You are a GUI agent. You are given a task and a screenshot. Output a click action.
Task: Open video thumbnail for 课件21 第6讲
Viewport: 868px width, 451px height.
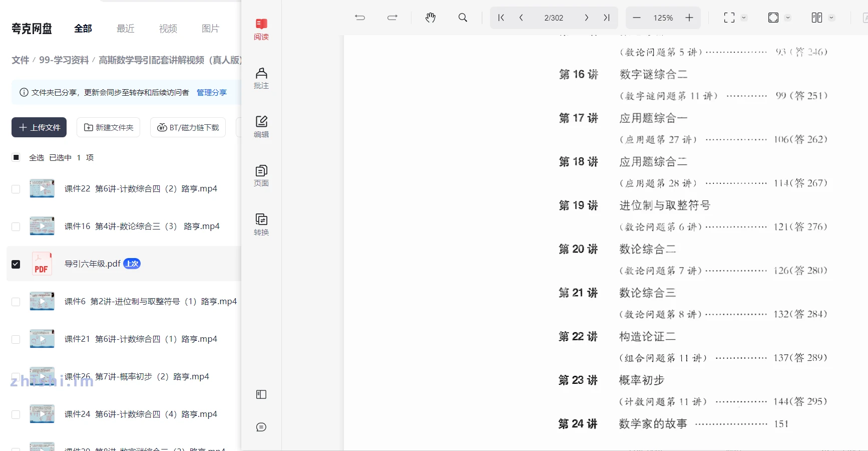42,339
